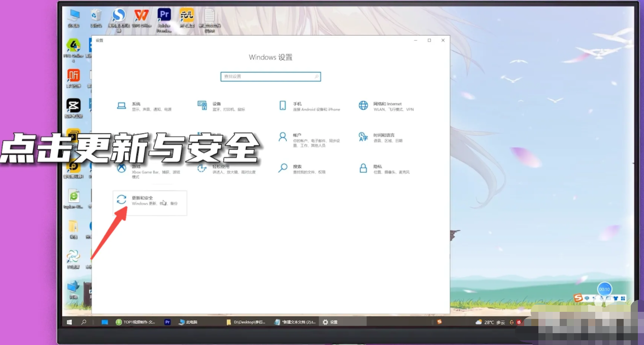Click the taskbar search magnifier icon
This screenshot has height=345, width=644.
point(84,322)
